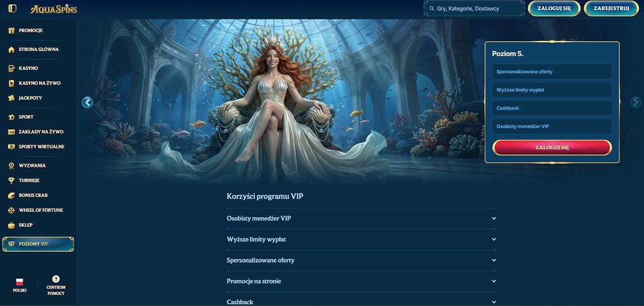Select Turnieje in the sidebar
The height and width of the screenshot is (306, 644).
pos(29,181)
